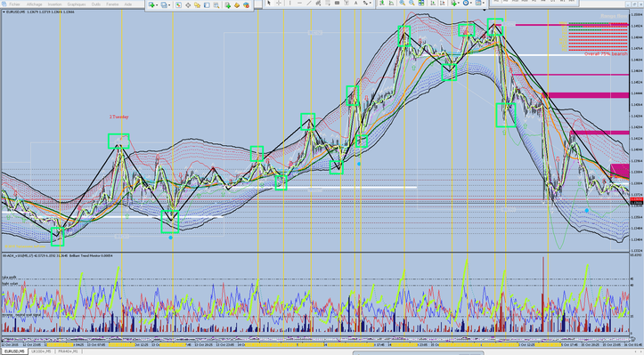The image size is (644, 355).
Task: Click the application icon left of Fichier
Action: tap(4, 4)
